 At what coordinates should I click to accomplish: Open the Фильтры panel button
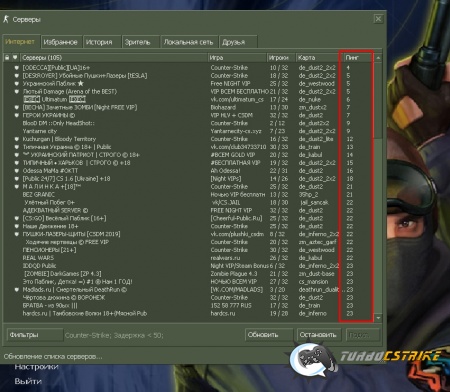point(35,335)
